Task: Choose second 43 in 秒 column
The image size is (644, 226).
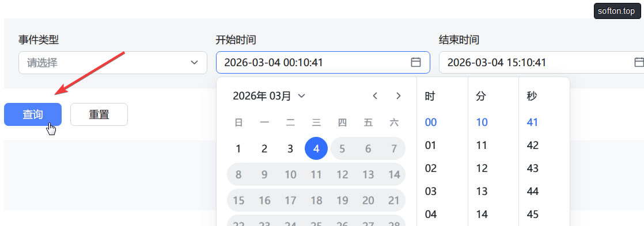Action: (x=532, y=168)
